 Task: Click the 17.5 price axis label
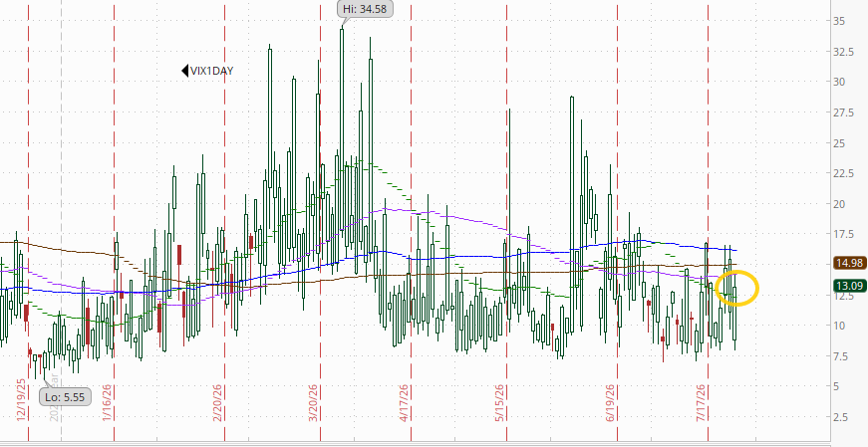[x=843, y=234]
